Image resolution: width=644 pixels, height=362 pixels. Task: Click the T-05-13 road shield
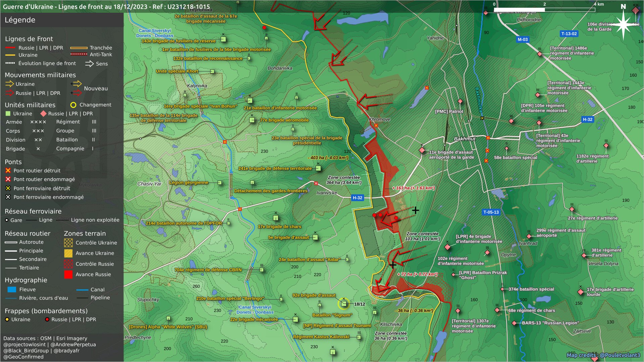click(491, 212)
